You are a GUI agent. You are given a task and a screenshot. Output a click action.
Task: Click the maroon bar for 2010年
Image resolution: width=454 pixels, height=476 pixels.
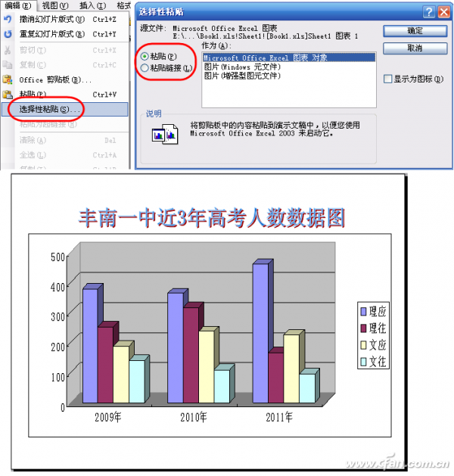191,355
